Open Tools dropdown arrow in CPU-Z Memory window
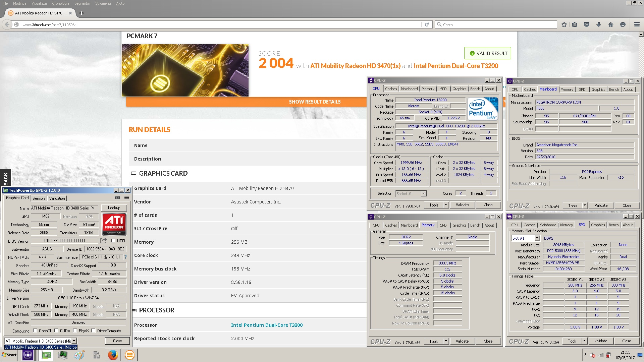Screen dimensions: 644x362 click(446, 341)
